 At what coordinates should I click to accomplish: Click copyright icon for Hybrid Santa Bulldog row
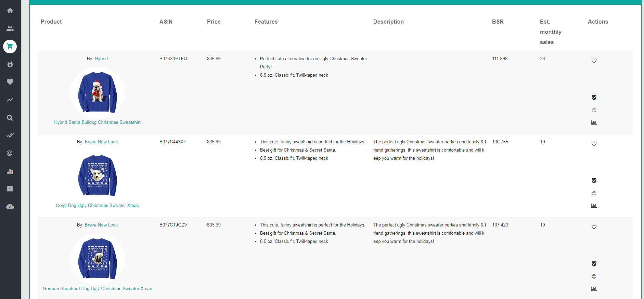pyautogui.click(x=594, y=110)
